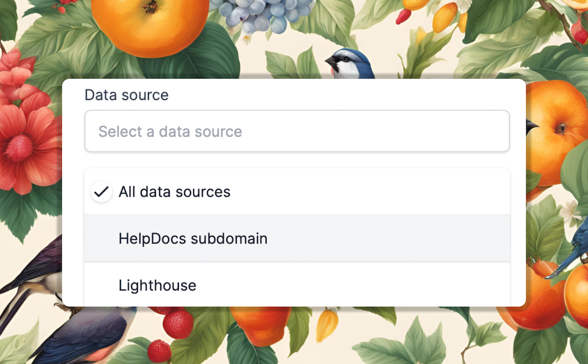Click empty space left of Lighthouse

pyautogui.click(x=101, y=285)
